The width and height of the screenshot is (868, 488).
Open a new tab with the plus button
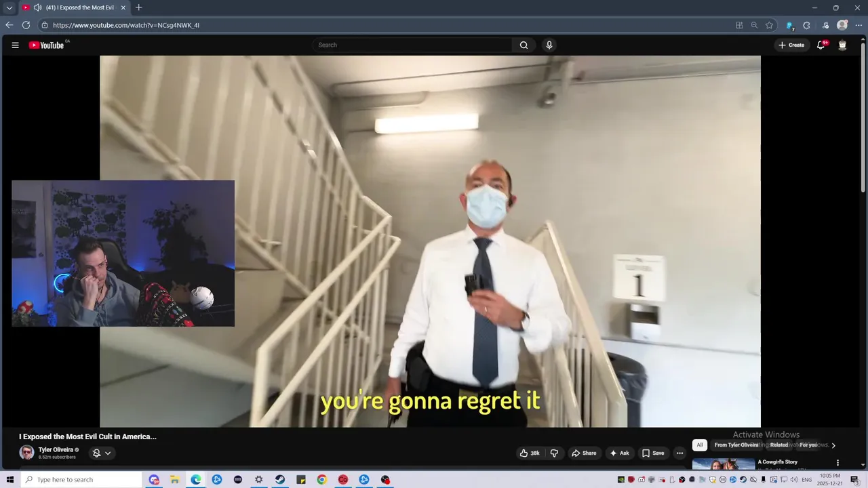[139, 7]
